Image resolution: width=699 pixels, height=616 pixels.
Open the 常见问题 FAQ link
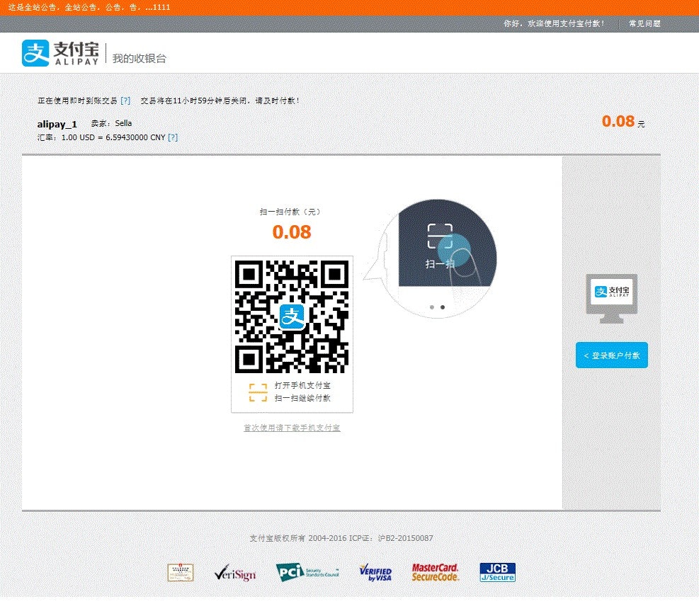(x=644, y=23)
